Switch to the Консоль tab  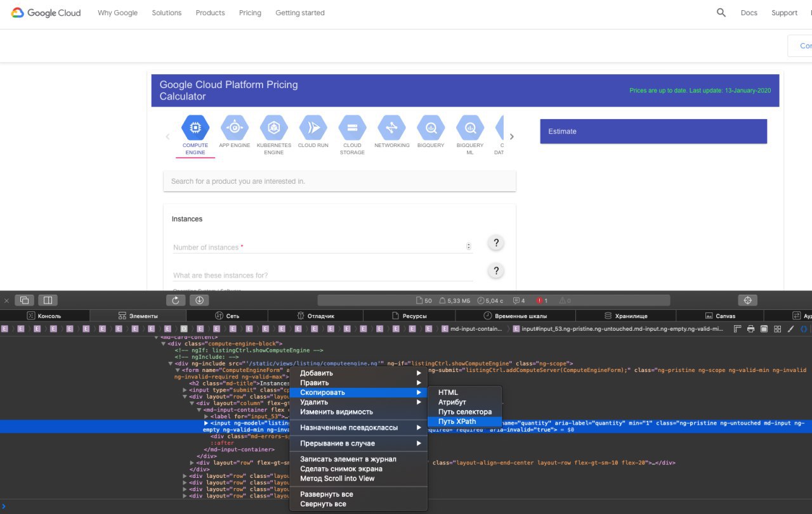coord(44,316)
